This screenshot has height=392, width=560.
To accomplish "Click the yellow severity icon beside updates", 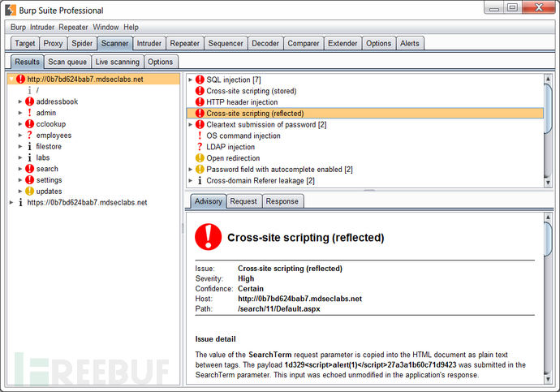I will (30, 191).
